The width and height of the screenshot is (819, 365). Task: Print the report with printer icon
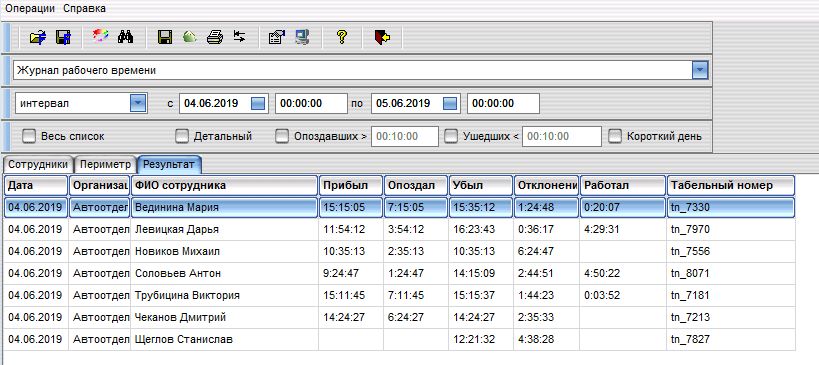215,37
